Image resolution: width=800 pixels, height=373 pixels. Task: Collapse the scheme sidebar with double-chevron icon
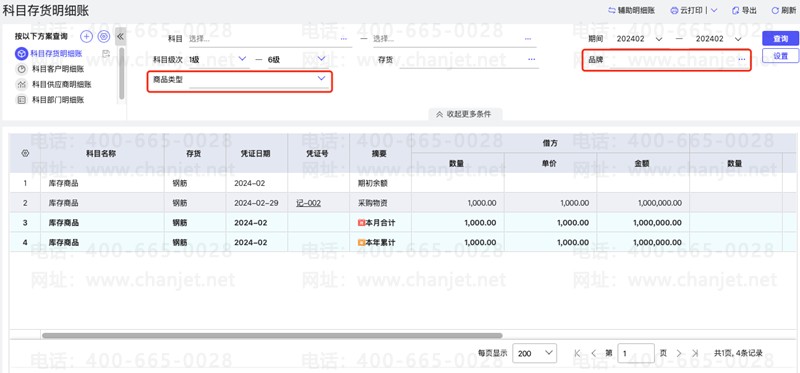coord(120,36)
